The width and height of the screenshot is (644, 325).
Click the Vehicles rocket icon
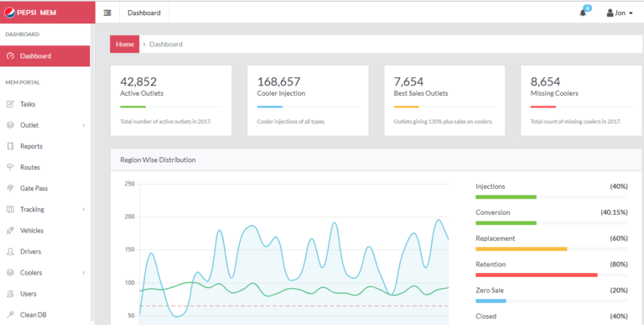[x=11, y=230]
